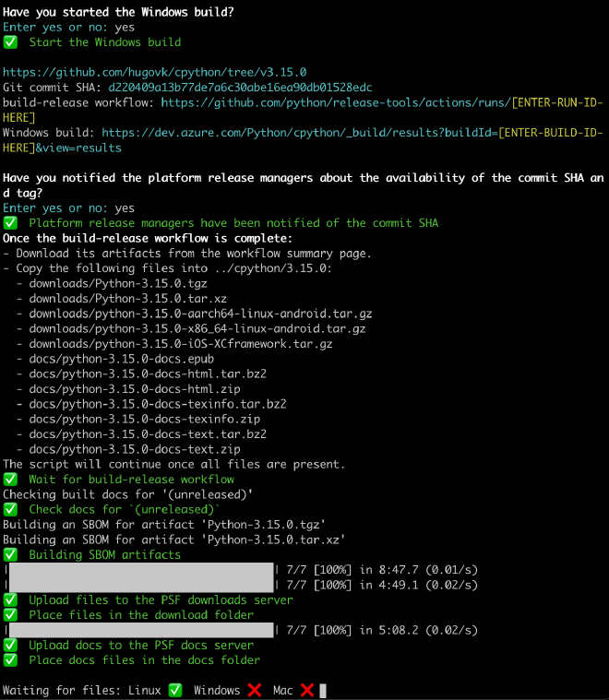The image size is (609, 700).
Task: Select the git commit SHA d220409a13b7 hash
Action: [241, 88]
